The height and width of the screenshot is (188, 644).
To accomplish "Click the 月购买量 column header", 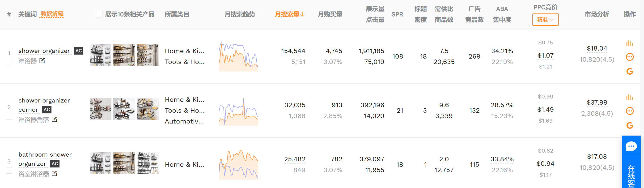I will point(330,14).
